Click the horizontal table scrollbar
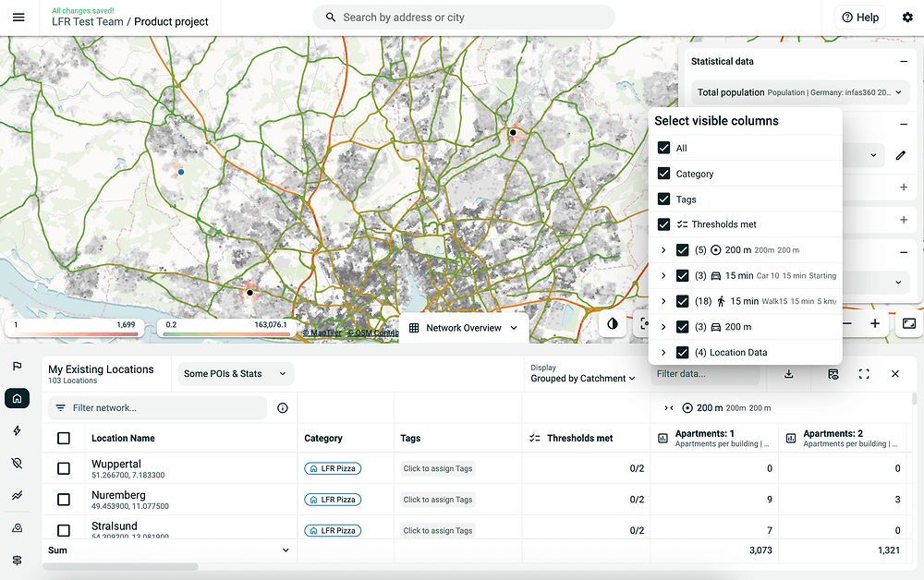The width and height of the screenshot is (924, 580). tap(120, 566)
